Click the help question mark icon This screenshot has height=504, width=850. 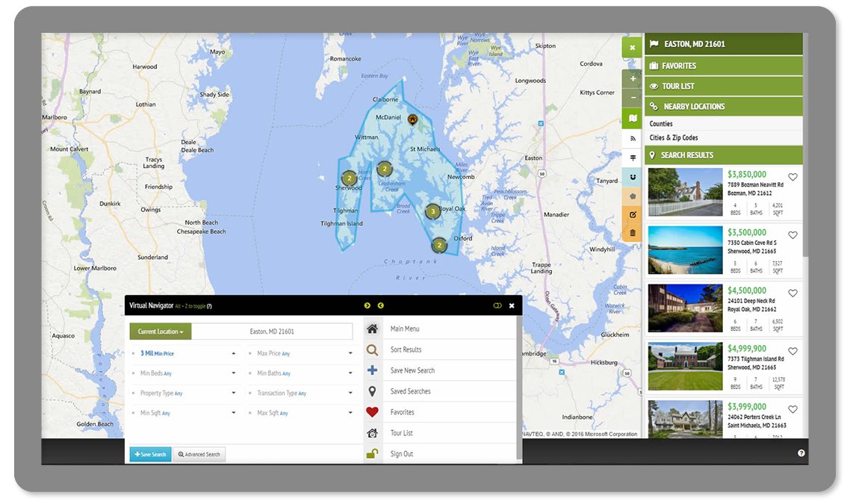[x=801, y=453]
